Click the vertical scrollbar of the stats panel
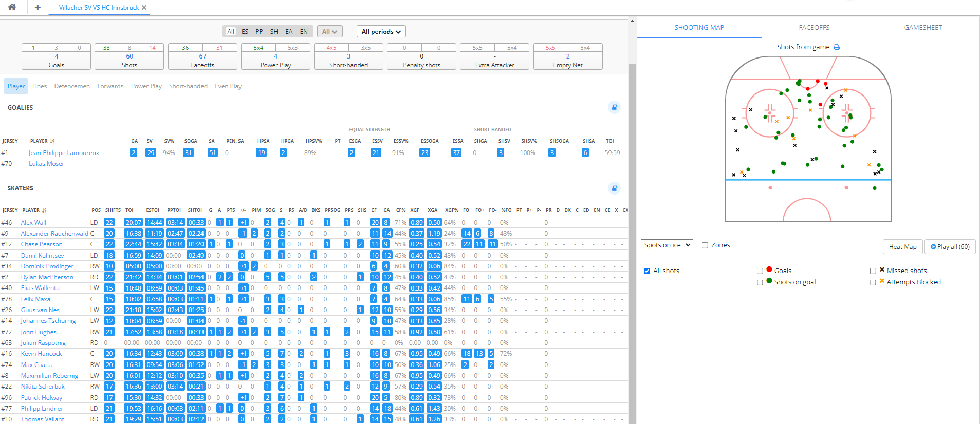 pyautogui.click(x=632, y=205)
